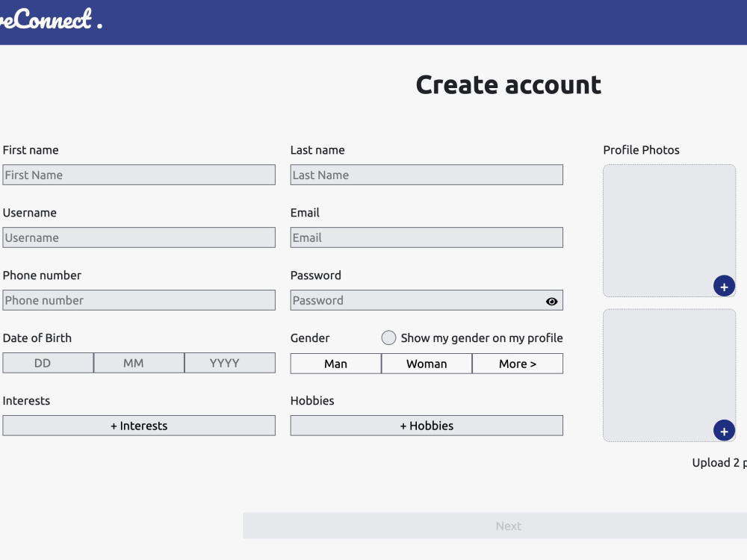747x560 pixels.
Task: Click the Hobbies label
Action: coord(312,400)
